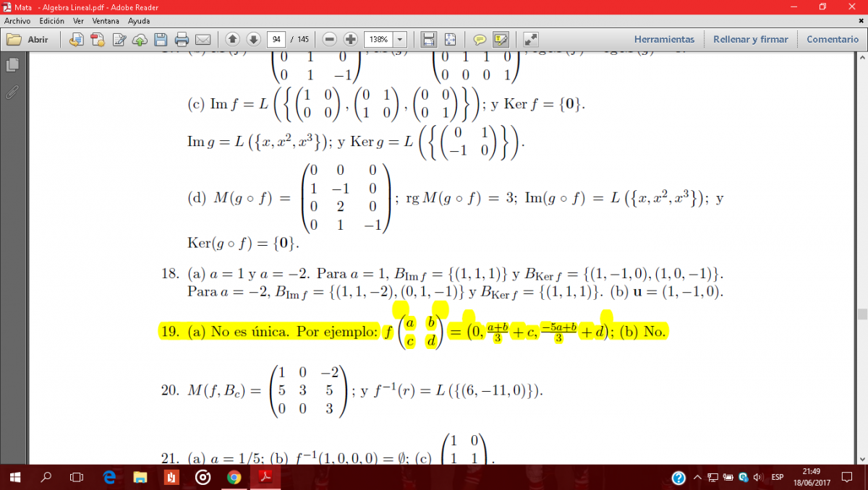Open the 138% zoom level dropdown

[400, 39]
